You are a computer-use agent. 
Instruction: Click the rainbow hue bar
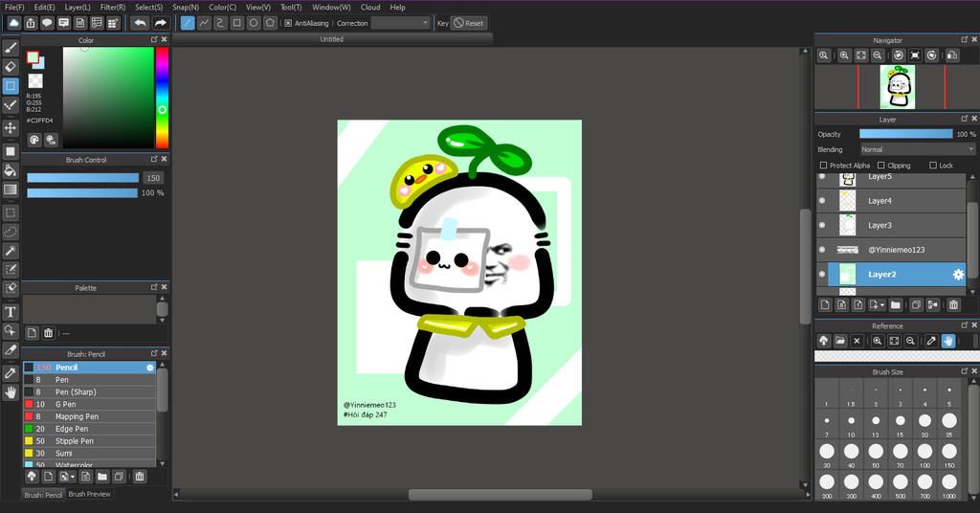click(x=162, y=98)
